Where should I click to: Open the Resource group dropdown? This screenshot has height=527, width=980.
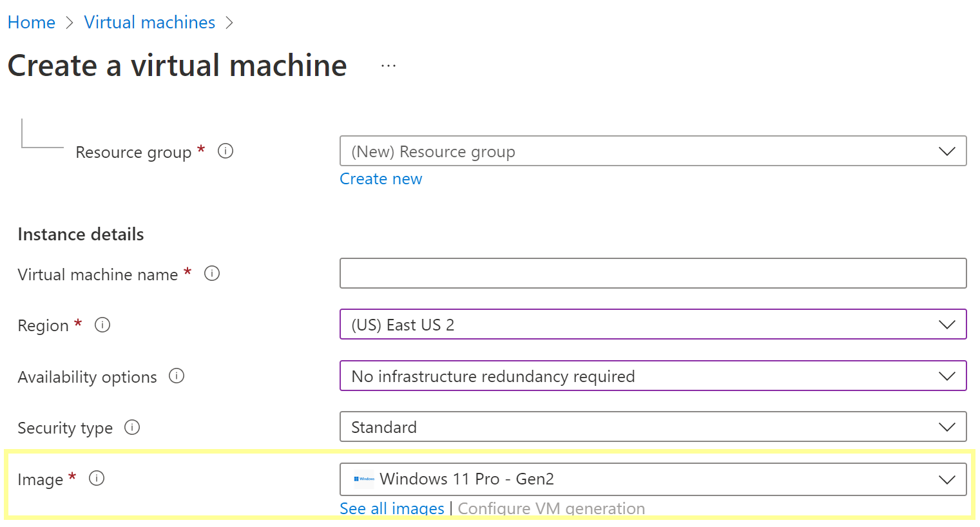(653, 151)
